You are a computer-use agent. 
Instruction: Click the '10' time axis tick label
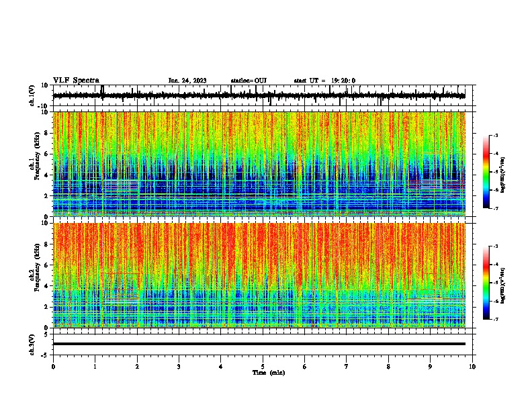point(472,367)
